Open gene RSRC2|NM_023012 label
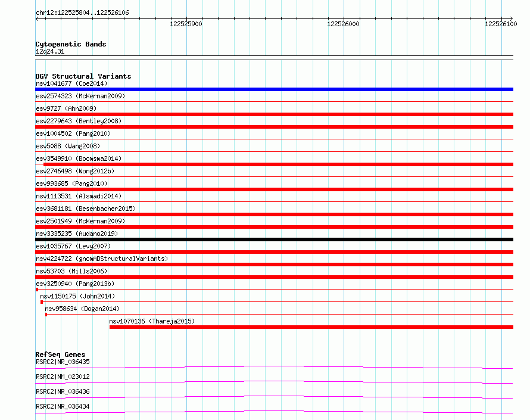The image size is (530, 420). pos(63,377)
